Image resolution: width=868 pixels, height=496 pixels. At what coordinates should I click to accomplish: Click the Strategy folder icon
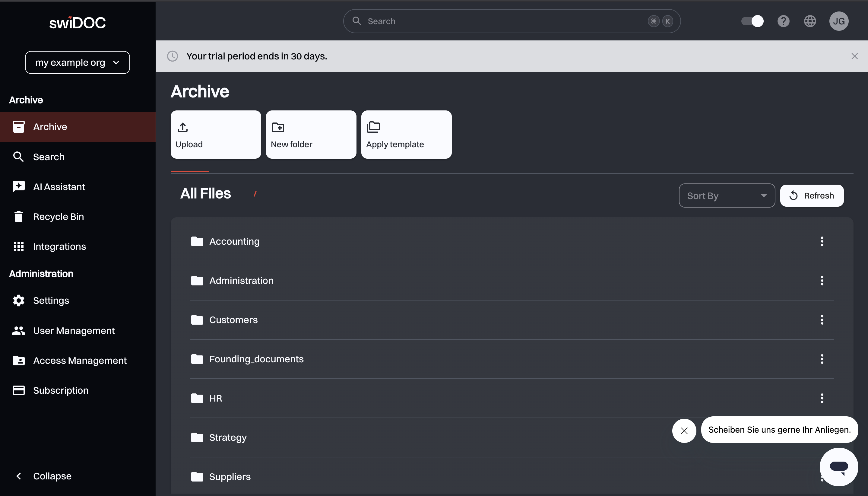[197, 437]
